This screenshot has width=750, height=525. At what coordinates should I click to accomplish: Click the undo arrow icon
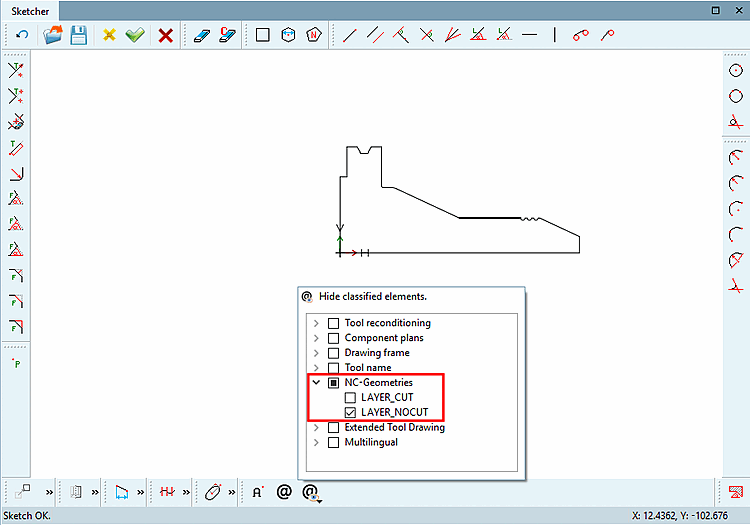(x=22, y=35)
